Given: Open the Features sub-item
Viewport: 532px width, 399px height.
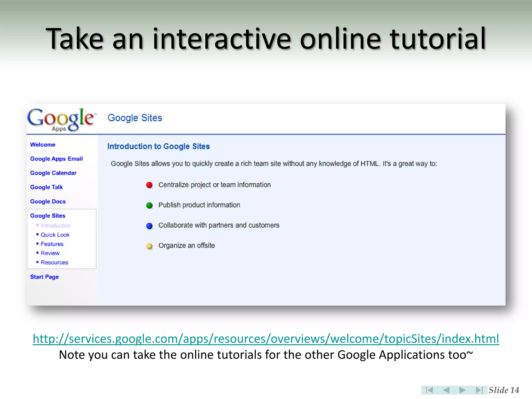Looking at the screenshot, I should click(52, 244).
